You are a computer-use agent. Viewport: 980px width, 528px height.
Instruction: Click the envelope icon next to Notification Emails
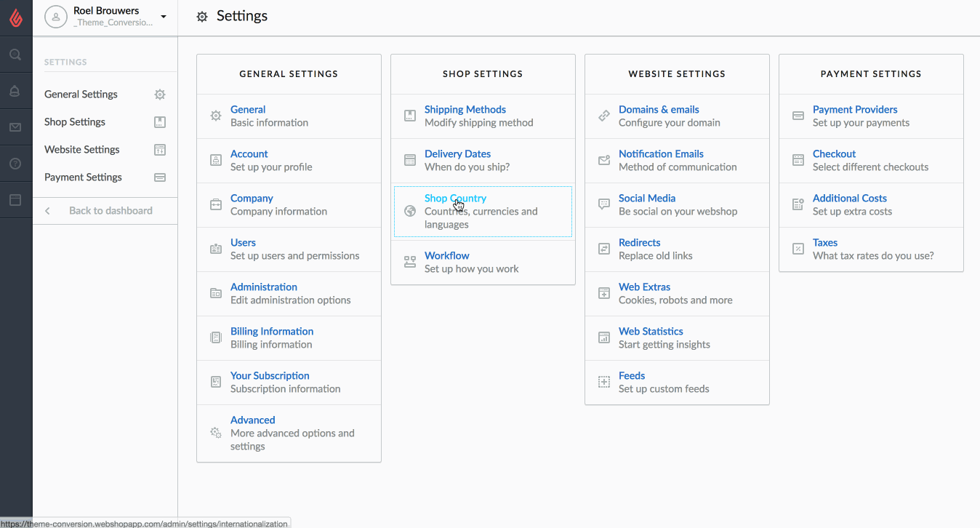pos(604,160)
